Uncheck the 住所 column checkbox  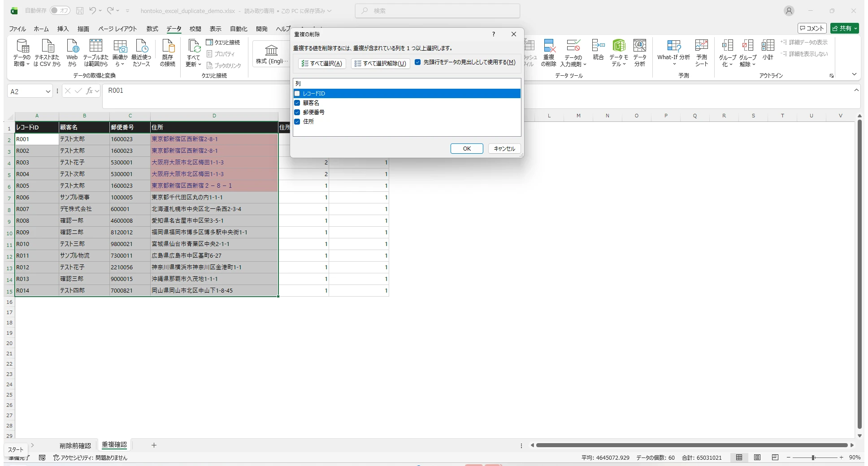(x=297, y=121)
